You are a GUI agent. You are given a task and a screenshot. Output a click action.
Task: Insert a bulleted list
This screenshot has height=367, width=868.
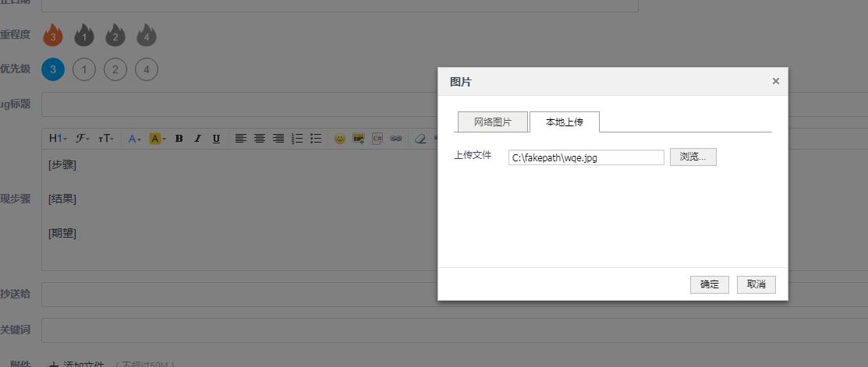pos(316,139)
